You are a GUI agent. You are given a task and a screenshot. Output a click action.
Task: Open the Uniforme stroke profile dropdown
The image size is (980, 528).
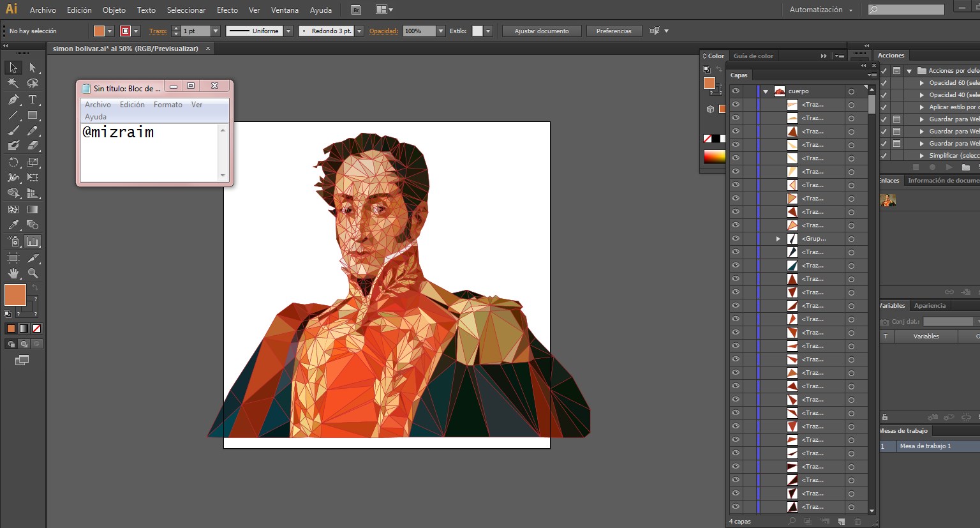tap(288, 31)
